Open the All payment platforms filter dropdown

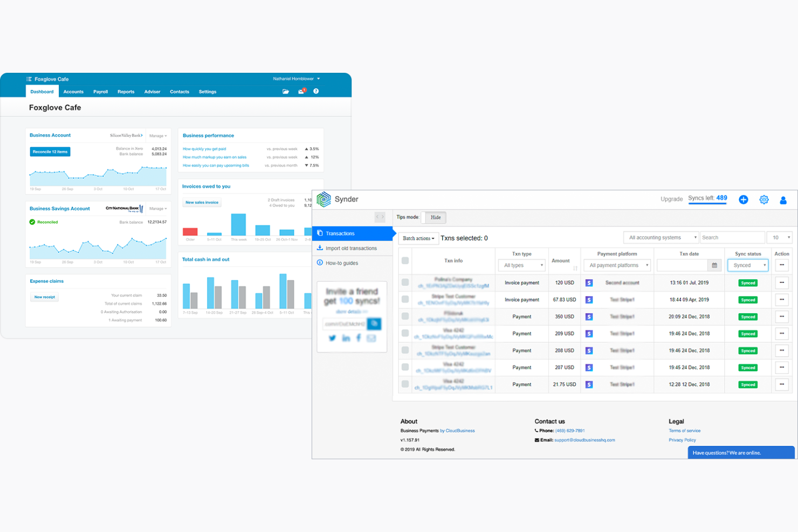point(617,265)
